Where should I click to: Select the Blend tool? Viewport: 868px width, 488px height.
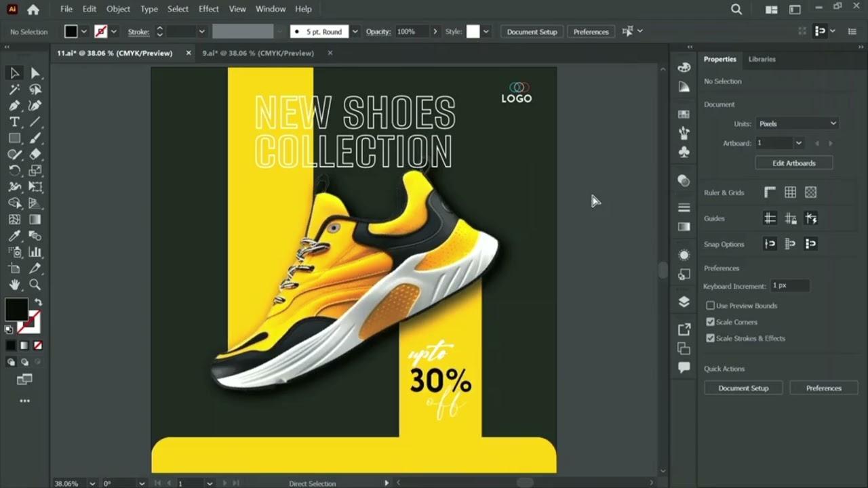pyautogui.click(x=35, y=236)
